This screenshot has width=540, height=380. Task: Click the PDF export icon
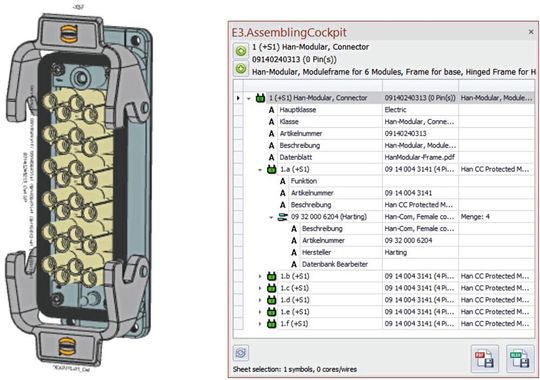click(485, 359)
